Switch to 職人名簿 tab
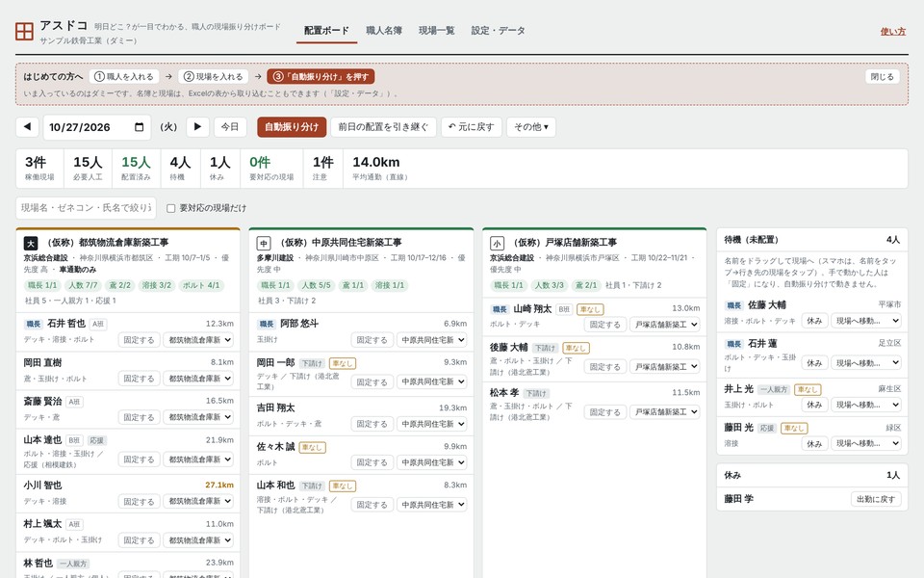Viewport: 924px width, 578px height. pos(384,30)
